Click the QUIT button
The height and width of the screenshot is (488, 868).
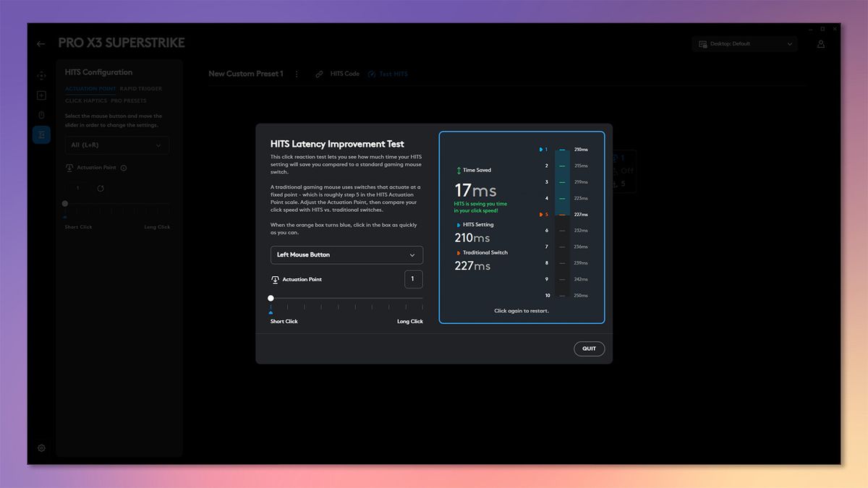point(590,348)
